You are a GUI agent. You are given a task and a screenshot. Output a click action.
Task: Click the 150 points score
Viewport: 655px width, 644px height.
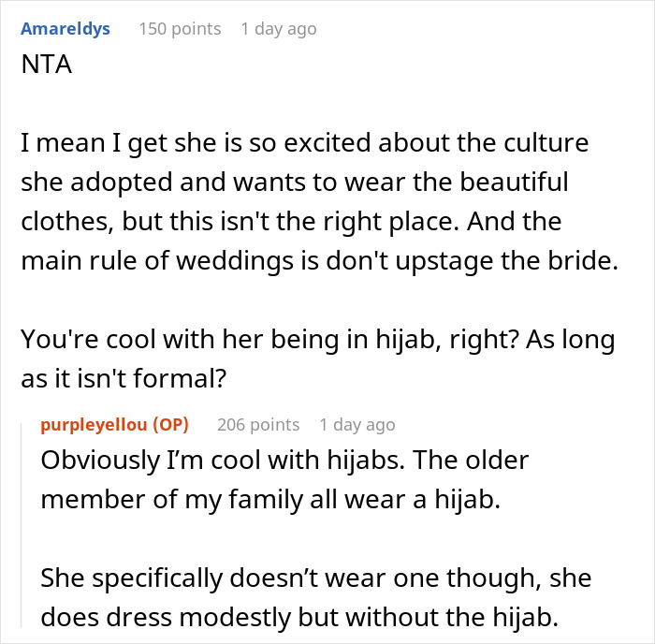(x=180, y=29)
